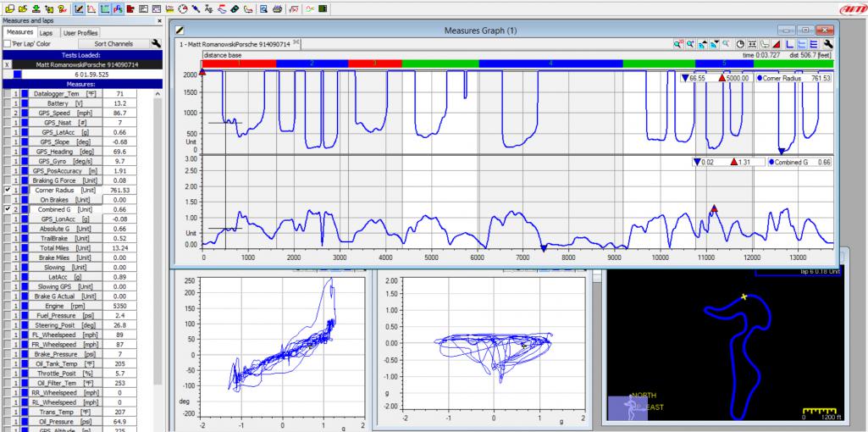
Task: Click the blue color swatch for Battery
Action: [x=25, y=103]
